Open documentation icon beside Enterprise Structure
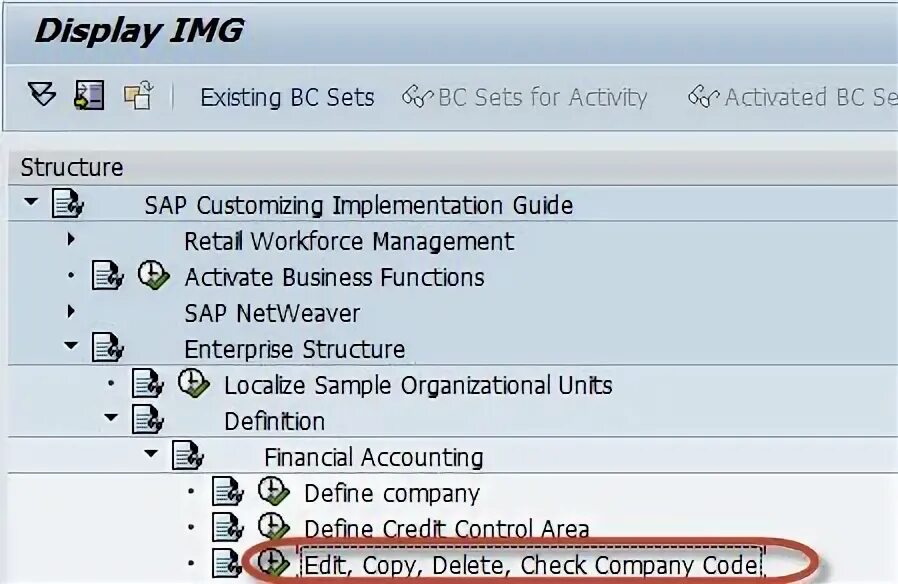This screenshot has width=898, height=584. 108,348
